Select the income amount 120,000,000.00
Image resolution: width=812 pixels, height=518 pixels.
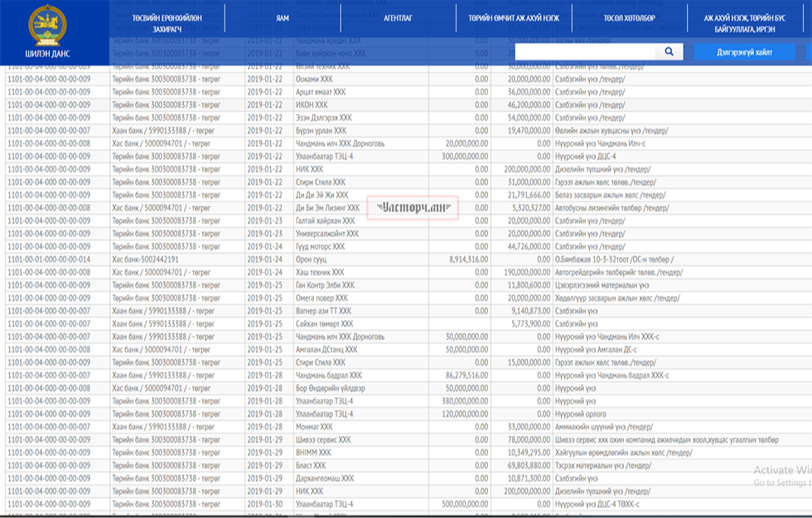pyautogui.click(x=465, y=414)
